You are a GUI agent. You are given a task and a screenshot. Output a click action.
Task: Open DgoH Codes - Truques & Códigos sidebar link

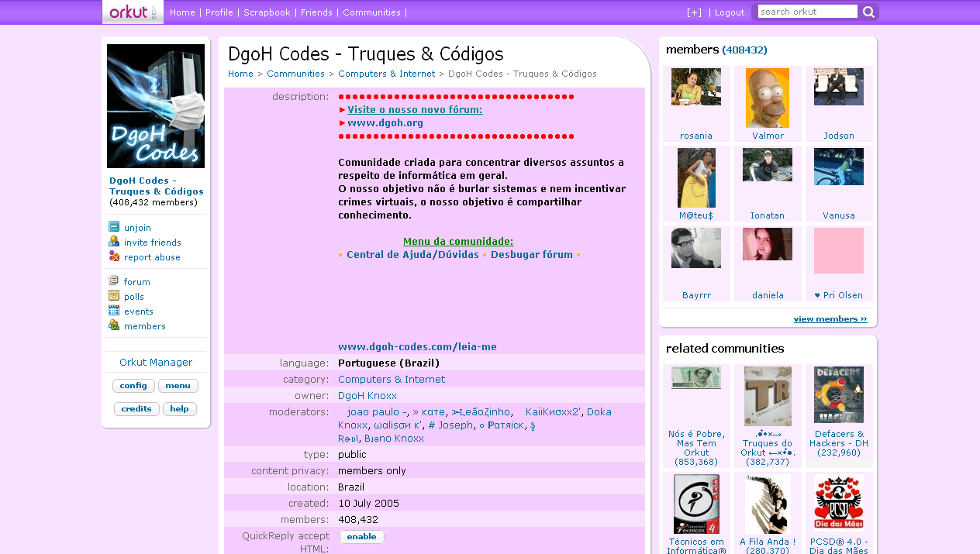click(x=157, y=186)
